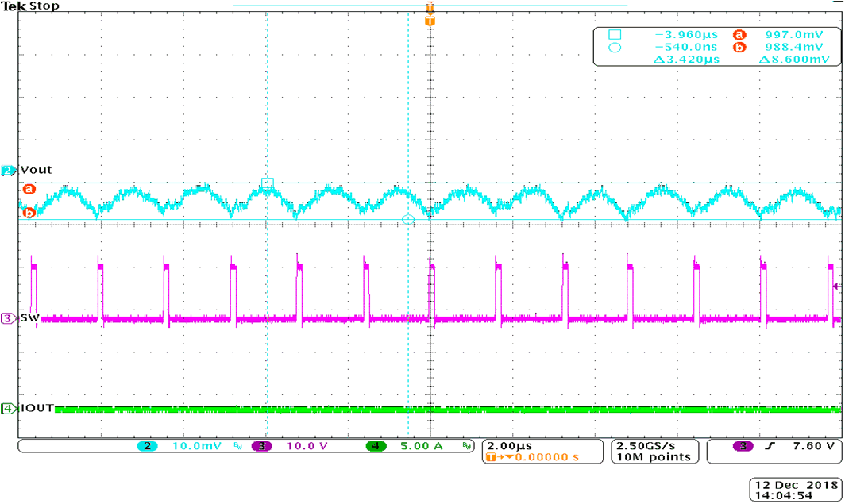The height and width of the screenshot is (504, 845).
Task: Toggle channel 3 ground position indicator
Action: [x=8, y=317]
